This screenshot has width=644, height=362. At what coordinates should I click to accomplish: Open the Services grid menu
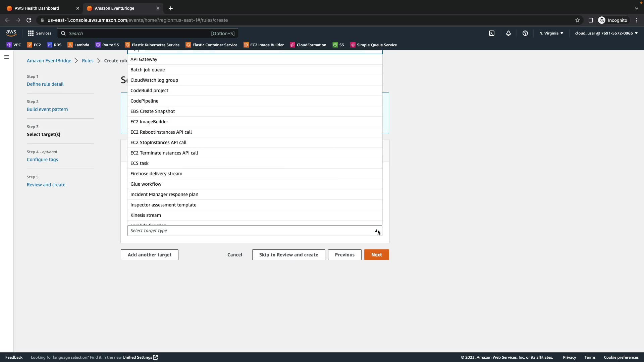(x=40, y=33)
